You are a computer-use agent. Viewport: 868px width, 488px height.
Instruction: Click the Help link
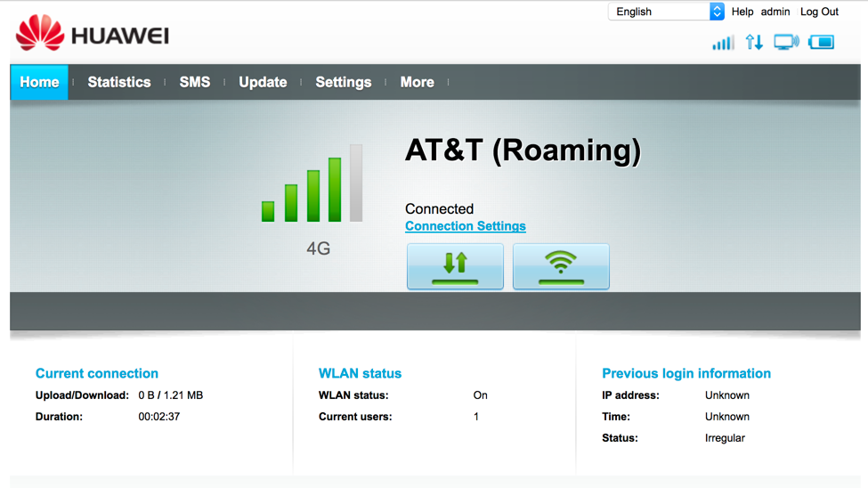click(x=742, y=12)
